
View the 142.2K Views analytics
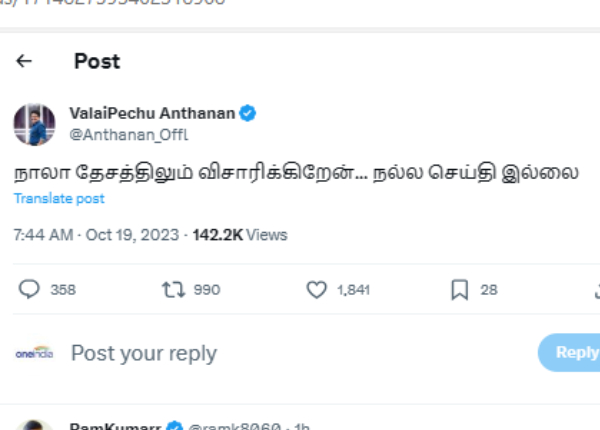click(240, 235)
